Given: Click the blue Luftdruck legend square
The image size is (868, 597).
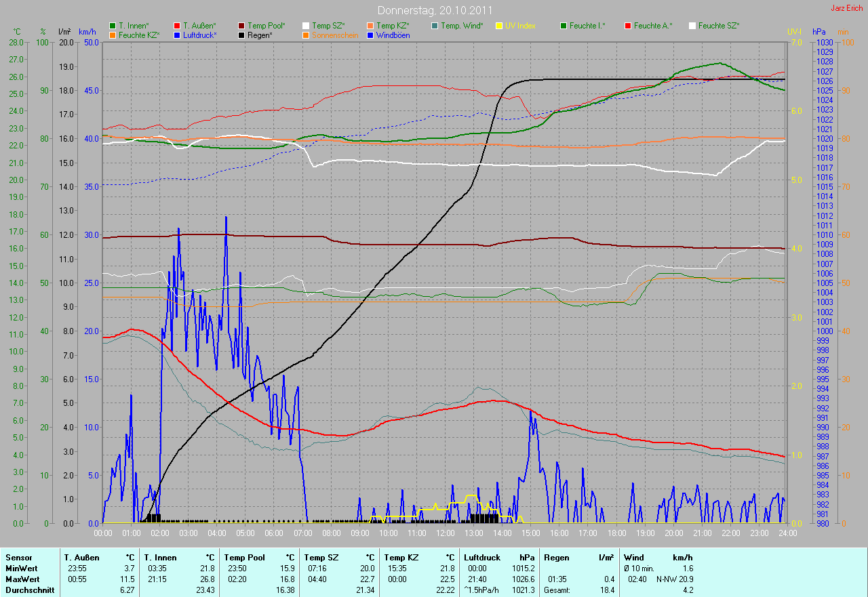Looking at the screenshot, I should point(177,35).
